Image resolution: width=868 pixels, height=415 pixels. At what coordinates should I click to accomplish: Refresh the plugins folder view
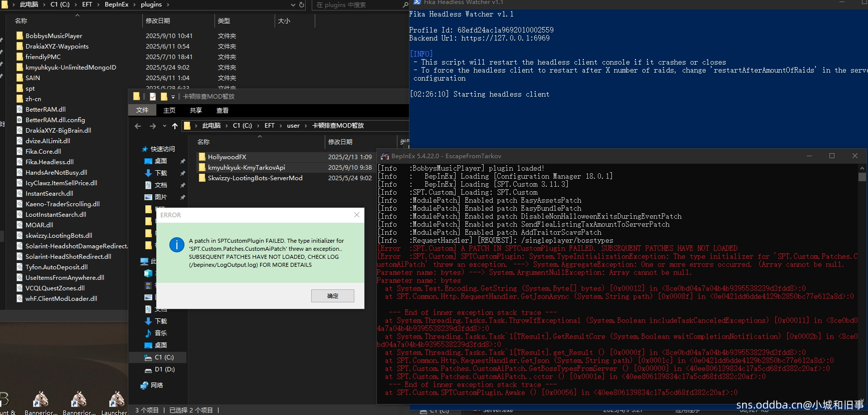[x=302, y=5]
